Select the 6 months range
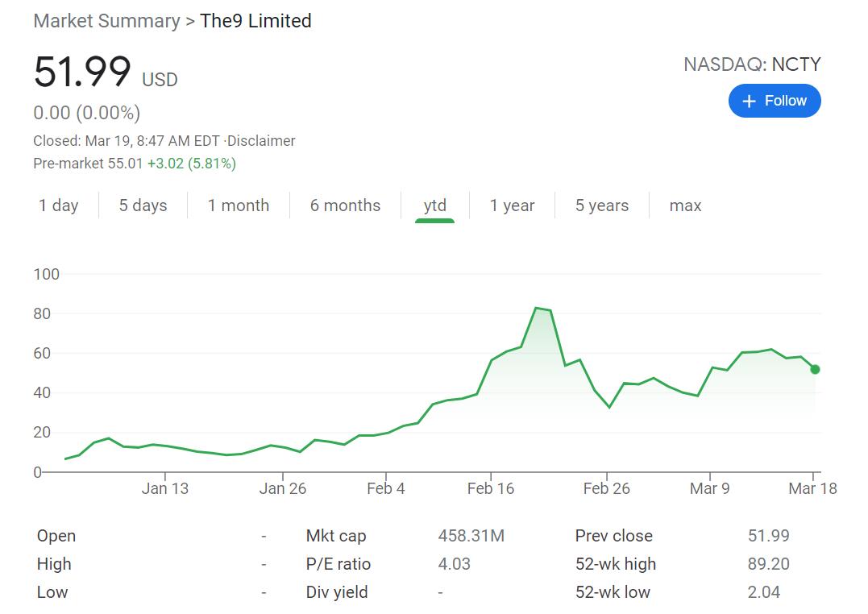The height and width of the screenshot is (614, 868). tap(345, 205)
